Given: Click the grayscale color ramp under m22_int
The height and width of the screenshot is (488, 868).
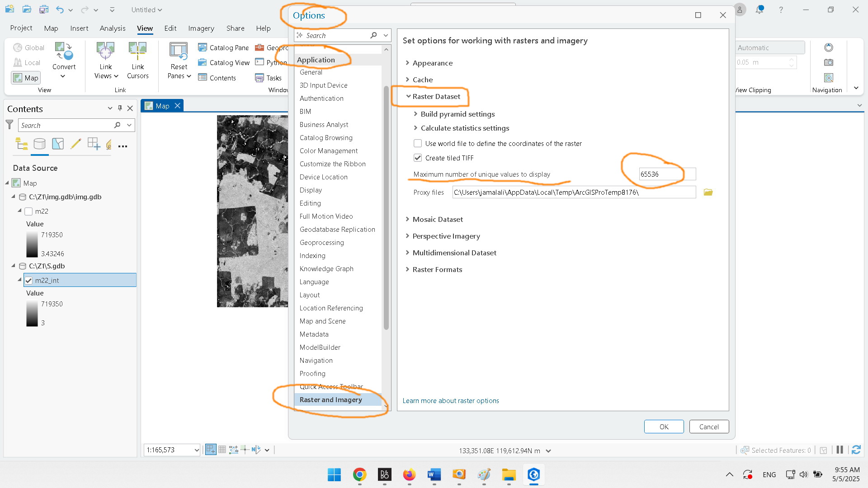Looking at the screenshot, I should (32, 313).
